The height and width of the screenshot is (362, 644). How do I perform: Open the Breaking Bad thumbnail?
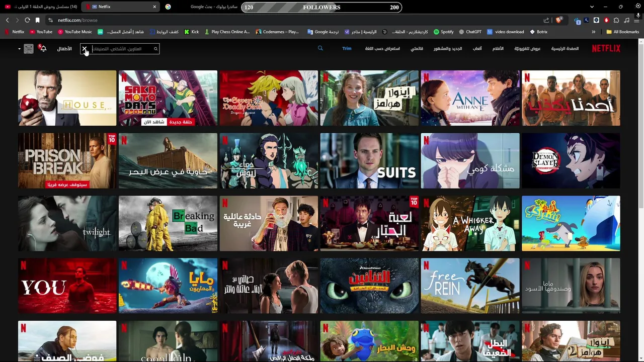168,223
